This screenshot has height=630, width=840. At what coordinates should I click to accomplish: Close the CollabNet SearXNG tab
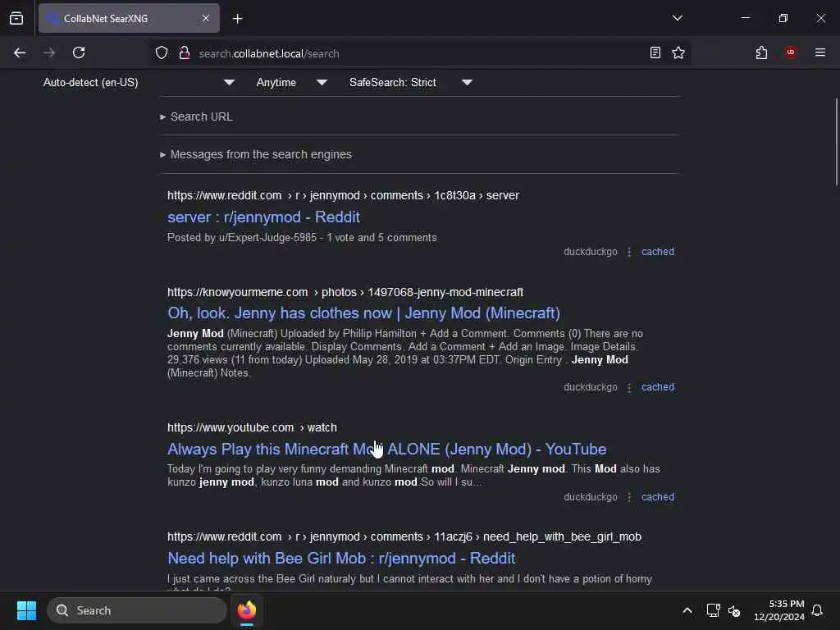[x=206, y=18]
